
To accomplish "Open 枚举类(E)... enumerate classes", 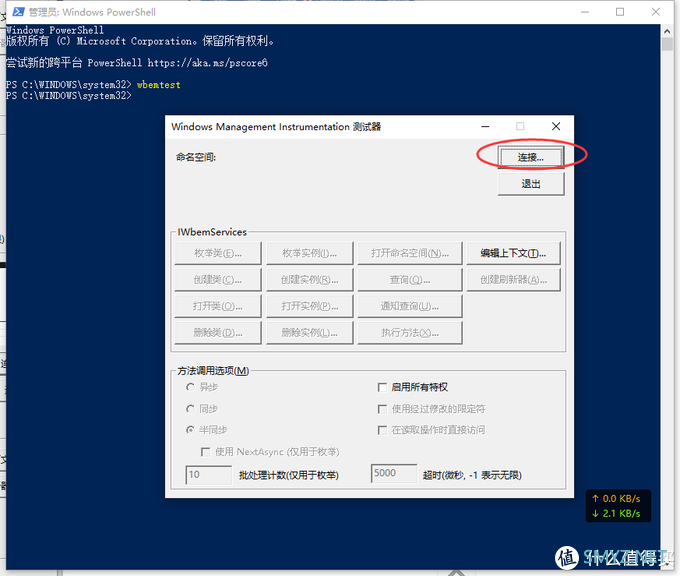I will pos(218,253).
